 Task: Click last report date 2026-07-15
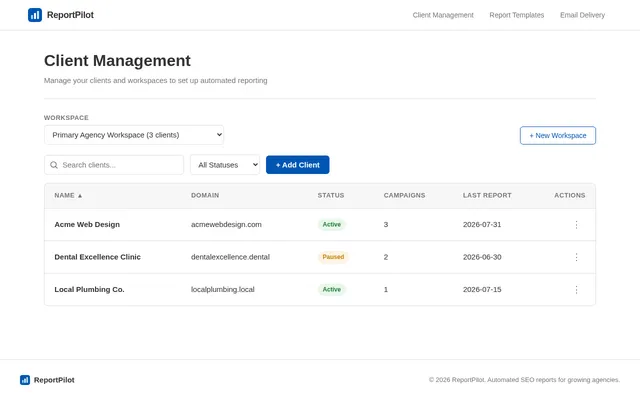pos(482,289)
